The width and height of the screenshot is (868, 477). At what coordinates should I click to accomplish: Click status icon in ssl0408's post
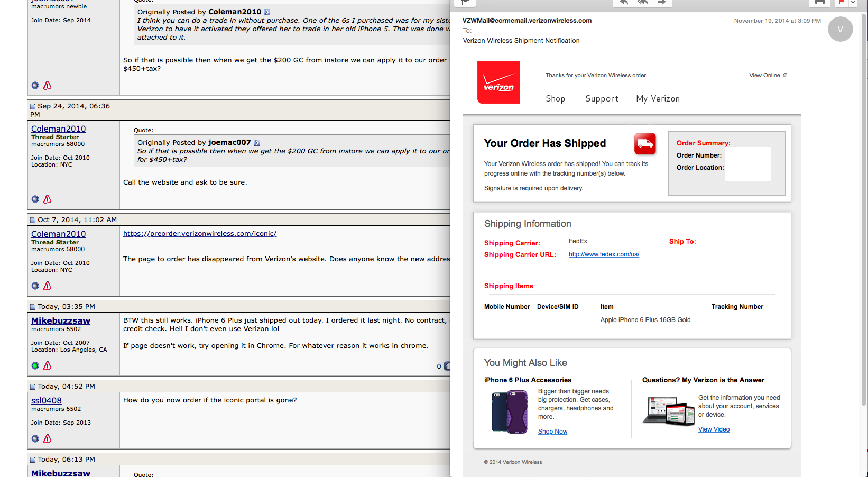(35, 439)
